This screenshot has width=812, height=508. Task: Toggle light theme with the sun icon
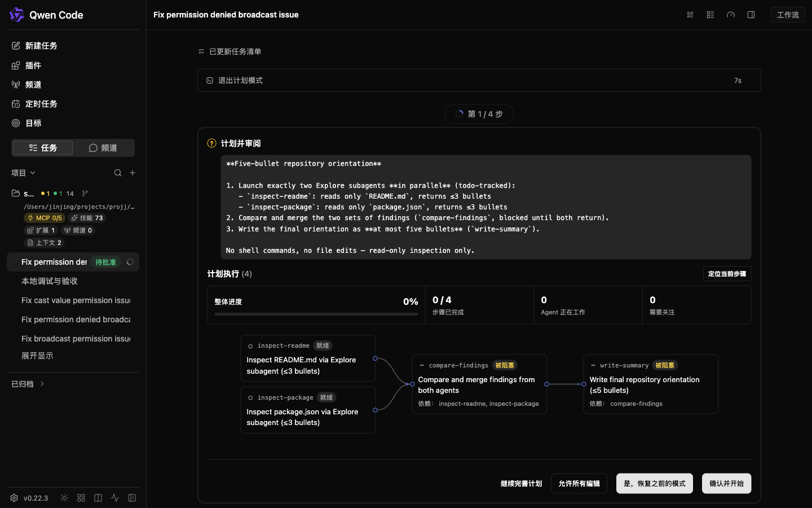pyautogui.click(x=64, y=498)
